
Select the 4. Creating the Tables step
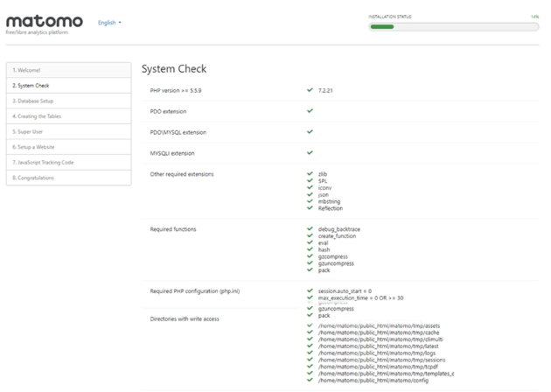(69, 116)
